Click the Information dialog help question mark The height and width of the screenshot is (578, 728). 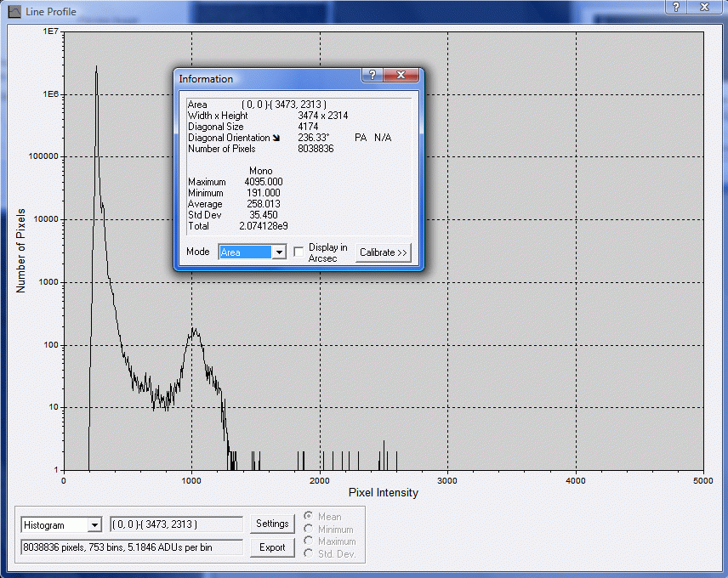[373, 76]
